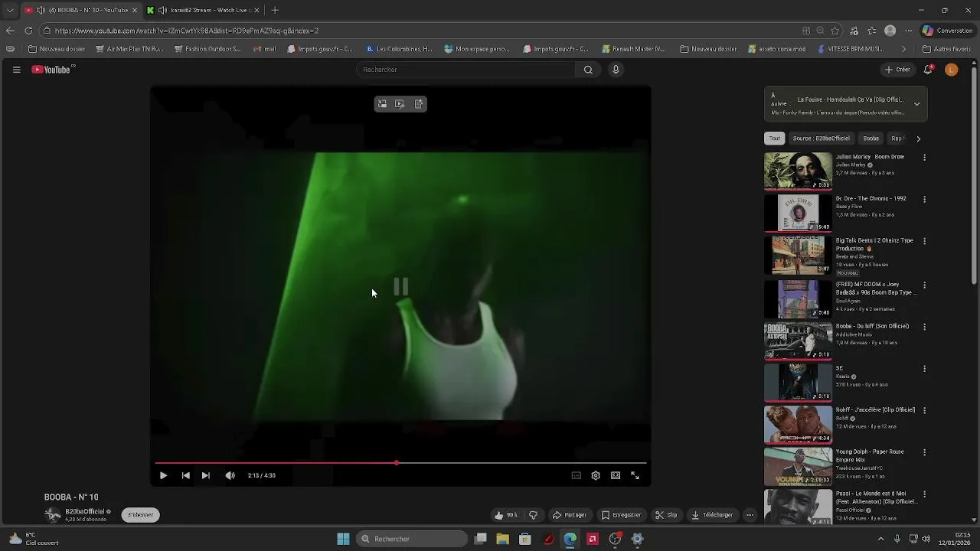Viewport: 980px width, 551px height.
Task: Dislike the video
Action: pyautogui.click(x=534, y=515)
